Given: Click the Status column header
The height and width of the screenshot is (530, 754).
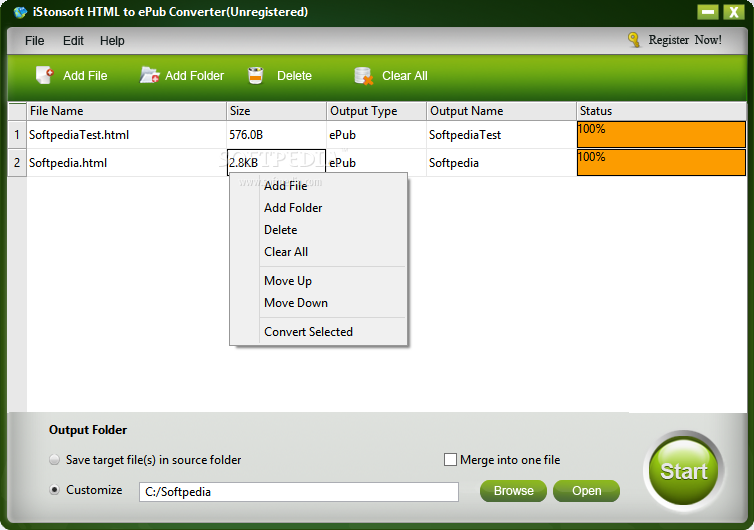Looking at the screenshot, I should tap(661, 111).
